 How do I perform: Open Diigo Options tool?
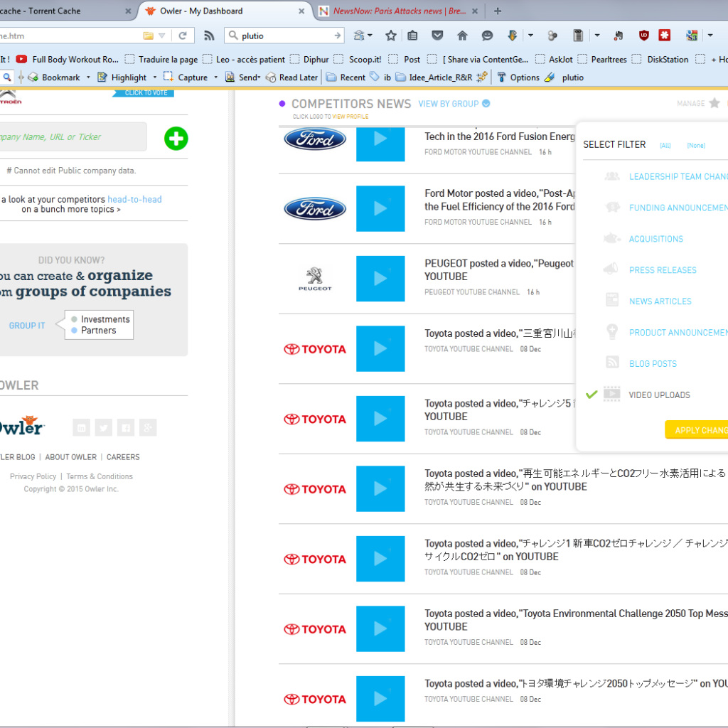(x=518, y=77)
